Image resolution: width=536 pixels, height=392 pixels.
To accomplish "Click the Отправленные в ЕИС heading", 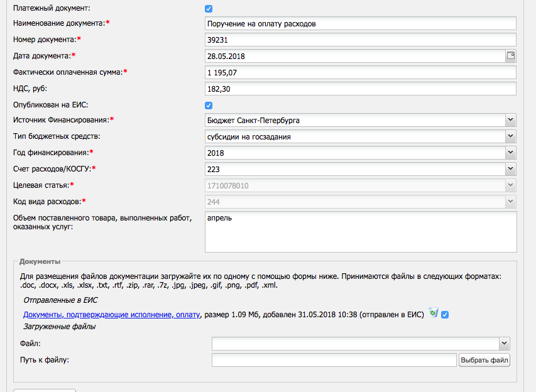I will pyautogui.click(x=60, y=300).
